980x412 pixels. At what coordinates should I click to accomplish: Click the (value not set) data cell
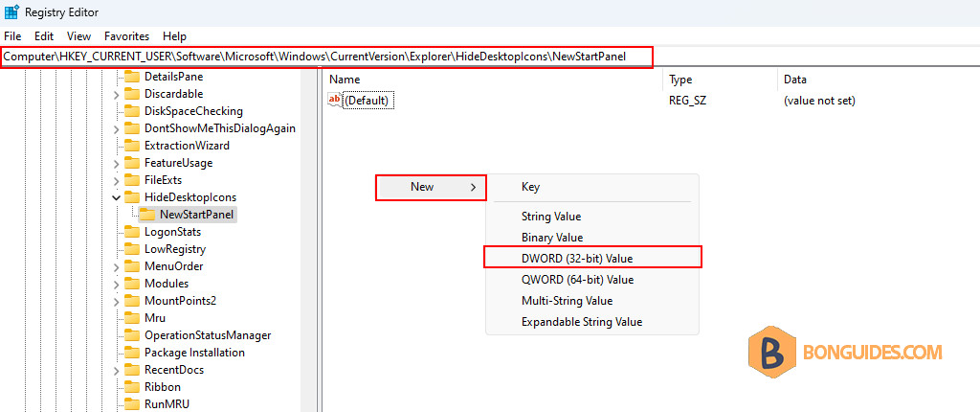point(819,101)
